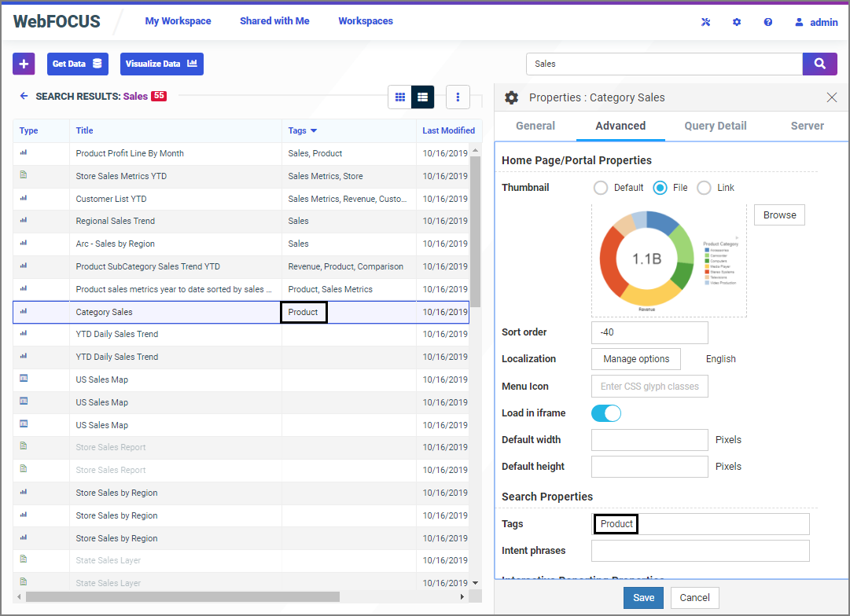Screen dimensions: 850x616
Task: Go back from search results arrow
Action: pyautogui.click(x=24, y=96)
